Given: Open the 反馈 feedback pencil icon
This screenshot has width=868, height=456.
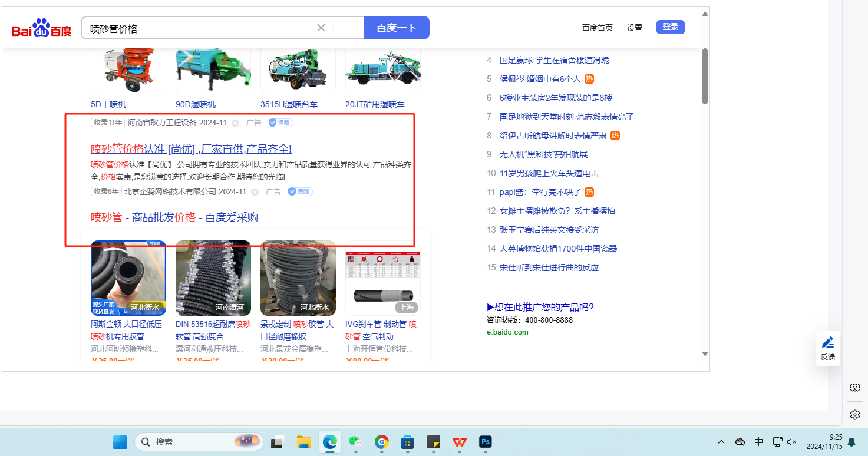Looking at the screenshot, I should pos(828,342).
